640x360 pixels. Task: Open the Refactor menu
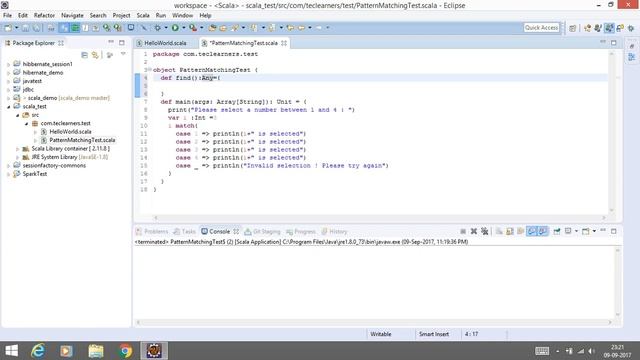tap(44, 16)
